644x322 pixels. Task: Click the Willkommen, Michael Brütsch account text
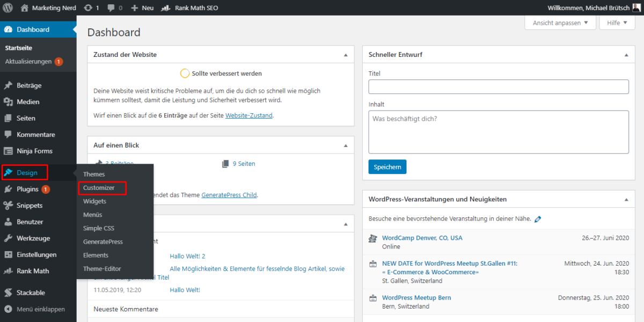[x=588, y=8]
